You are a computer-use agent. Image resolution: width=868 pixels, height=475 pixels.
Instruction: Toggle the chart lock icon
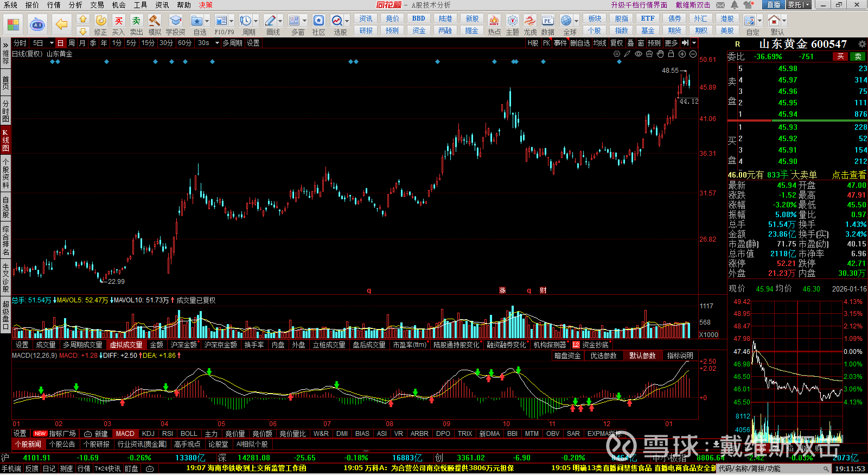[671, 54]
